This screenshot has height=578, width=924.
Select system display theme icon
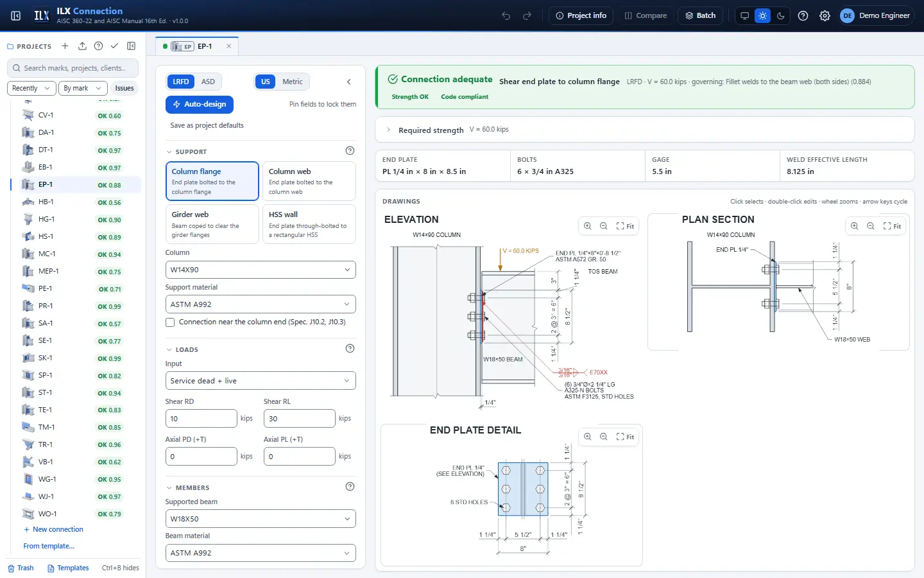pos(744,15)
